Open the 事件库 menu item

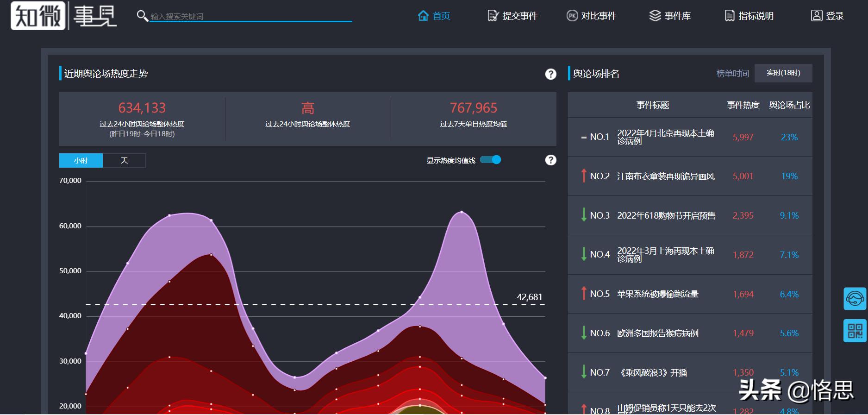pos(670,16)
